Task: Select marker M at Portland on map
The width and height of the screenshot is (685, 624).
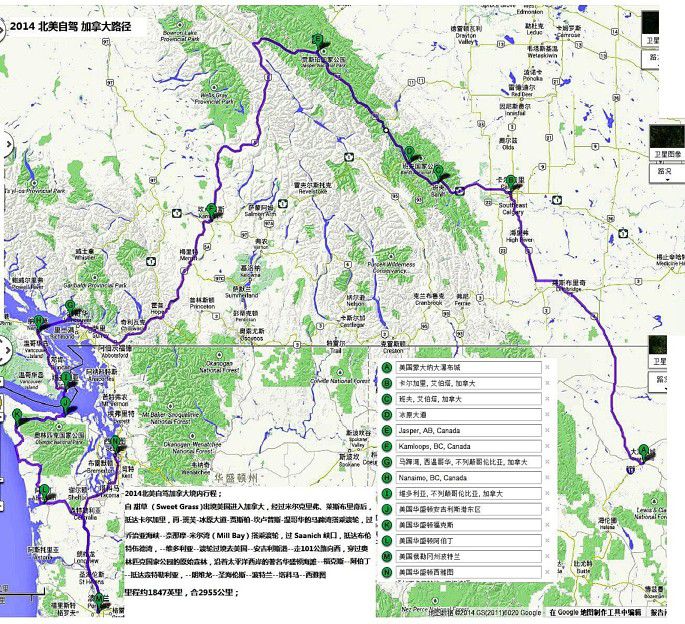Action: (x=93, y=596)
